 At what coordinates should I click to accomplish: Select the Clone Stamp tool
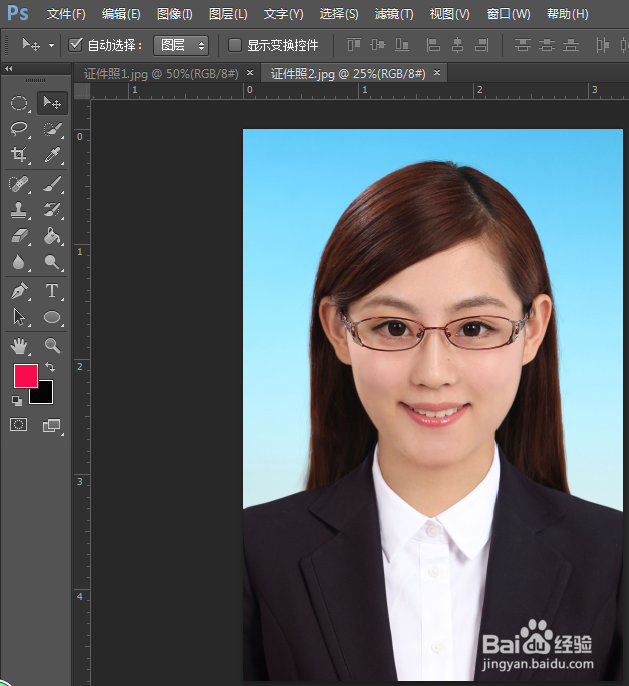click(x=19, y=210)
